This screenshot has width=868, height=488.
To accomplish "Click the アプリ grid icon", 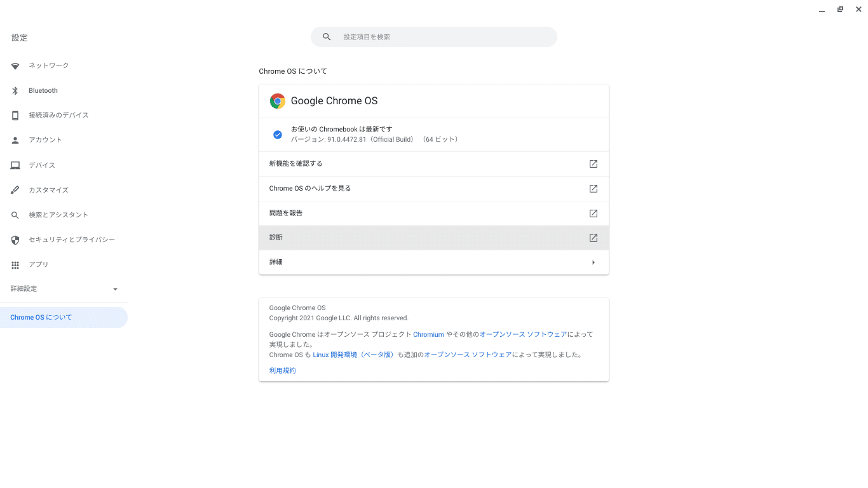I will [15, 265].
